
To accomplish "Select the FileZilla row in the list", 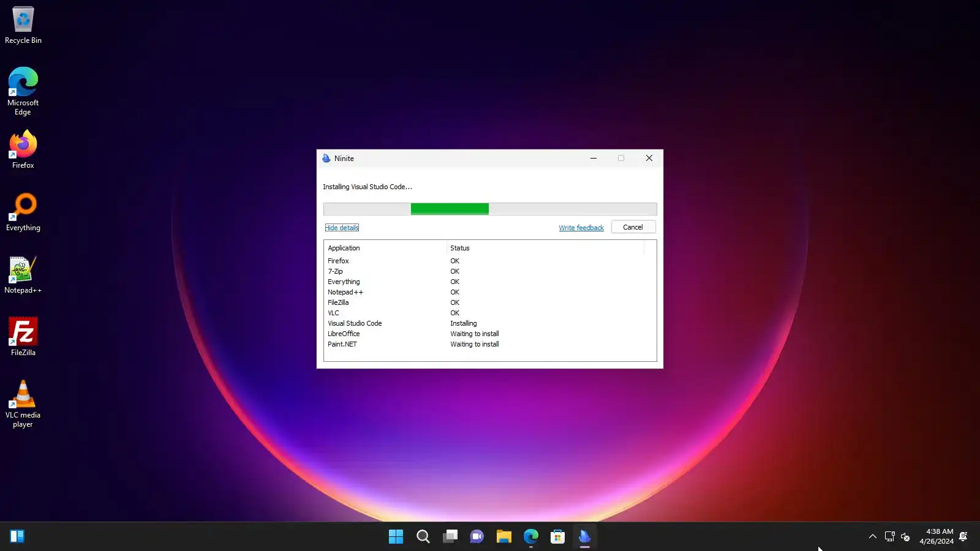I will point(490,302).
